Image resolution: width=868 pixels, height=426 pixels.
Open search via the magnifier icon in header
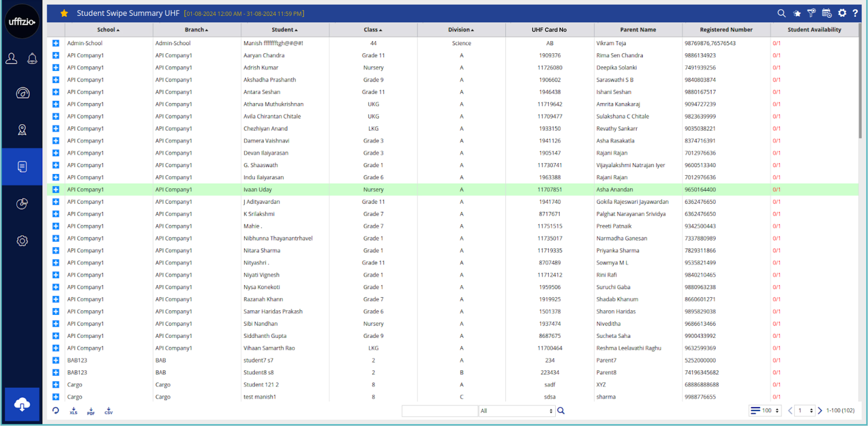782,13
